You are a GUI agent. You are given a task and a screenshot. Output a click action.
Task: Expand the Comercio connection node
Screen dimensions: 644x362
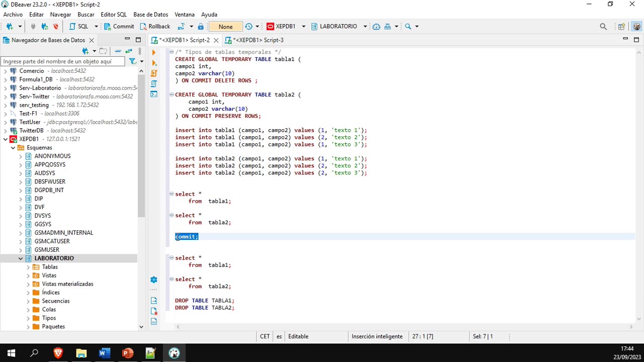(x=6, y=71)
